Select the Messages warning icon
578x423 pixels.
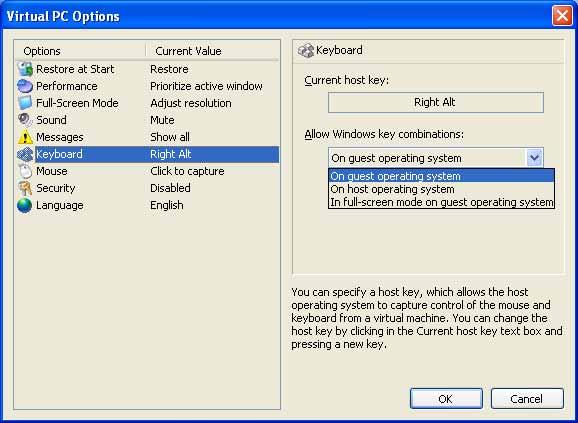(25, 137)
